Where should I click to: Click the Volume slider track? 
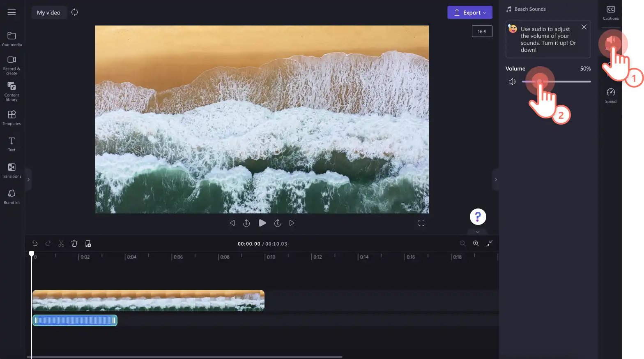[x=556, y=81]
